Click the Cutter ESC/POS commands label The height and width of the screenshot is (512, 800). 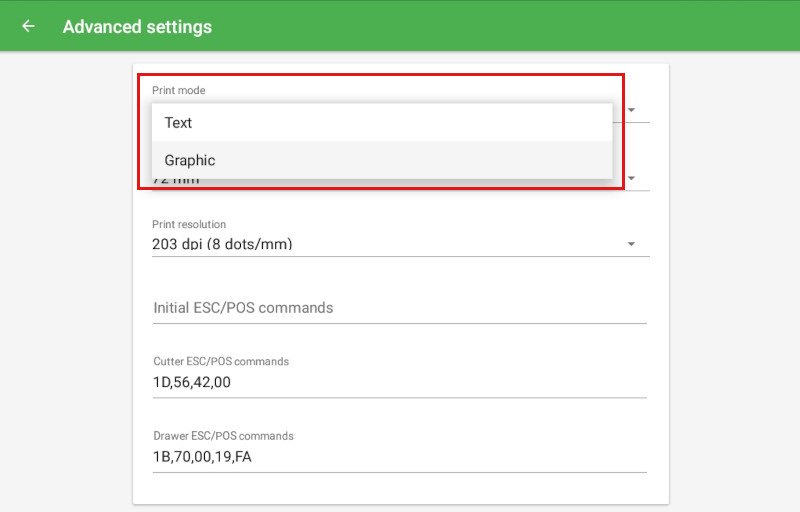point(221,361)
